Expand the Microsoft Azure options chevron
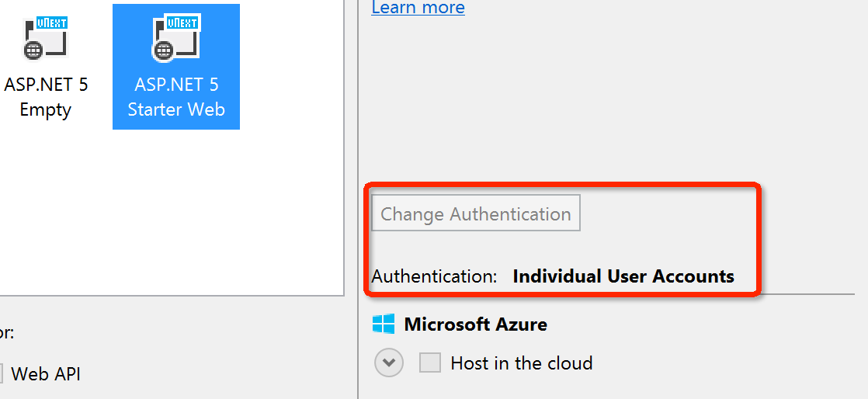Viewport: 868px width, 399px height. (x=389, y=363)
